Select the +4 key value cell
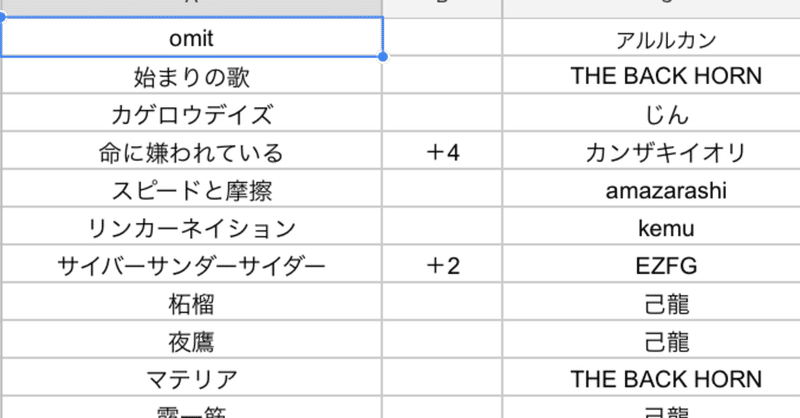Viewport: 800px width, 418px height. click(x=442, y=152)
